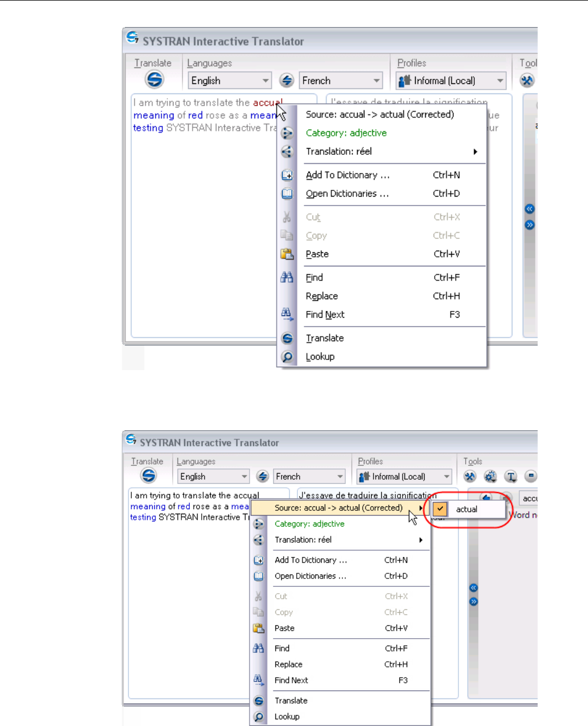Collapse panel with « arrow in upper window
588x726 pixels.
[529, 209]
